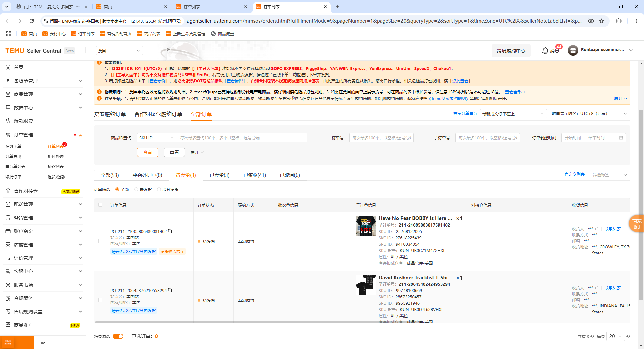Click 联系买家 for the BOBBY order
The image size is (644, 349).
[612, 229]
